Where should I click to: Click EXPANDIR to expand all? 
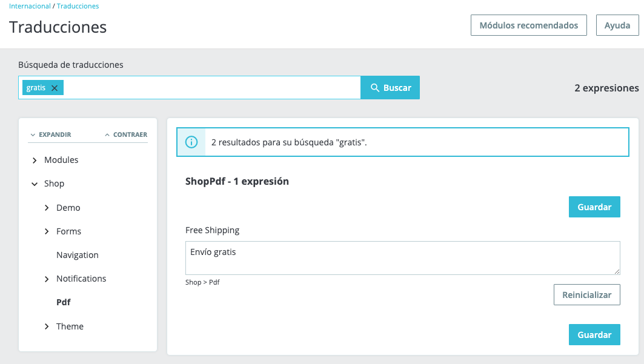(51, 134)
